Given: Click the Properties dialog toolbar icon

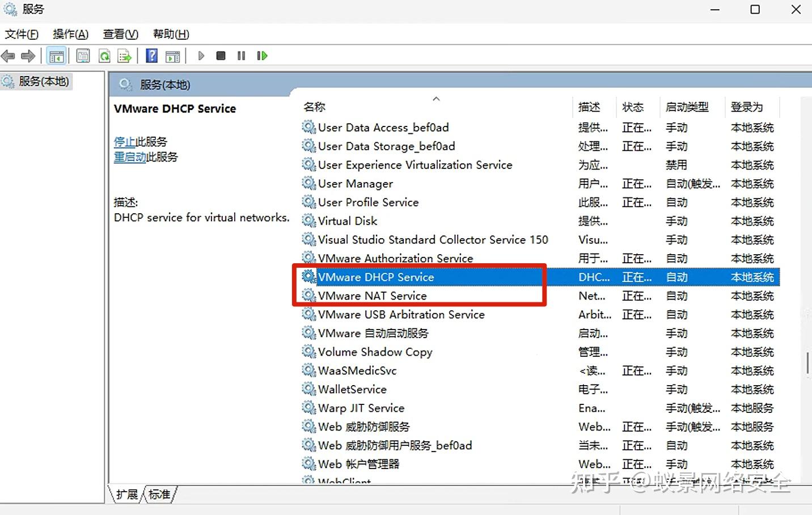Looking at the screenshot, I should (83, 56).
